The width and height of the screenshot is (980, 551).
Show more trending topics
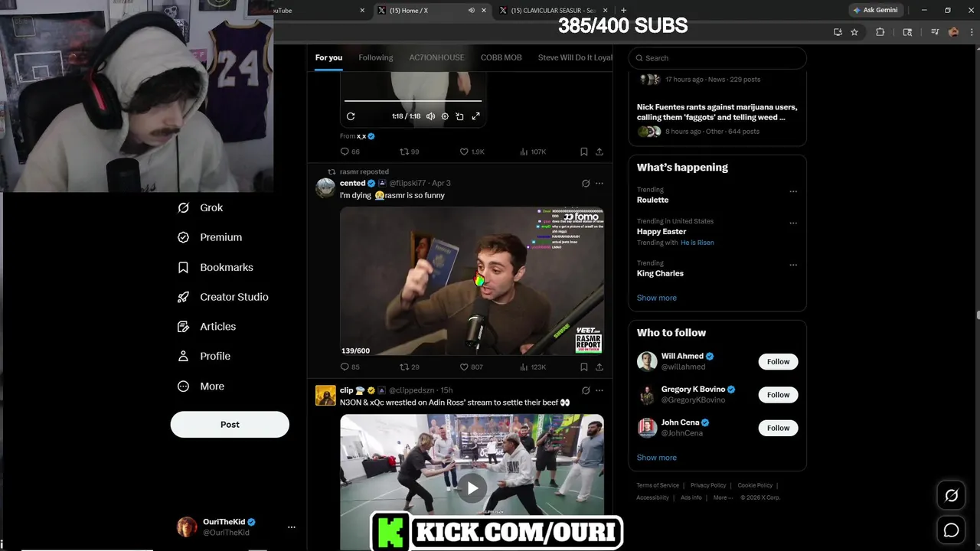pos(657,298)
